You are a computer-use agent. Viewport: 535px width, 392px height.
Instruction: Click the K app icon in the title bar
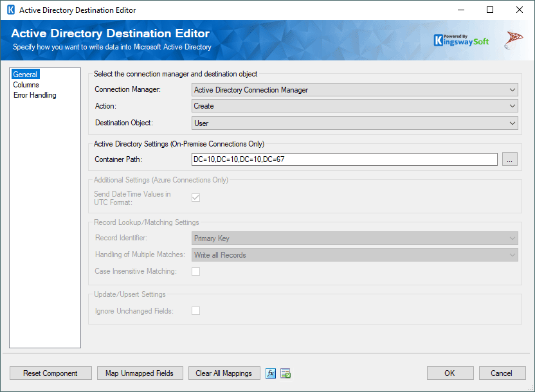11,10
